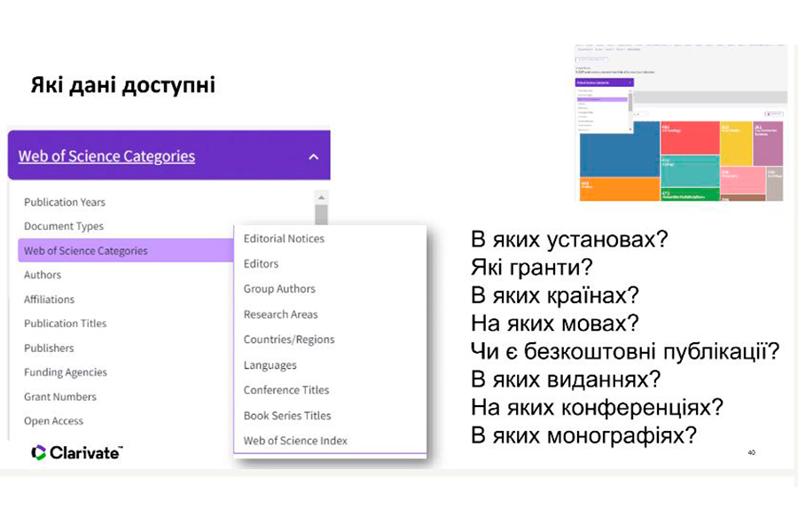This screenshot has width=798, height=532.
Task: Select Grant Numbers option
Action: (60, 396)
